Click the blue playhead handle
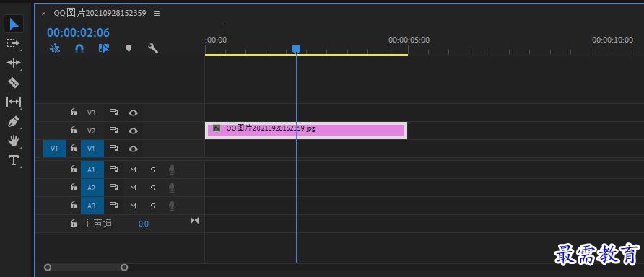 (296, 49)
